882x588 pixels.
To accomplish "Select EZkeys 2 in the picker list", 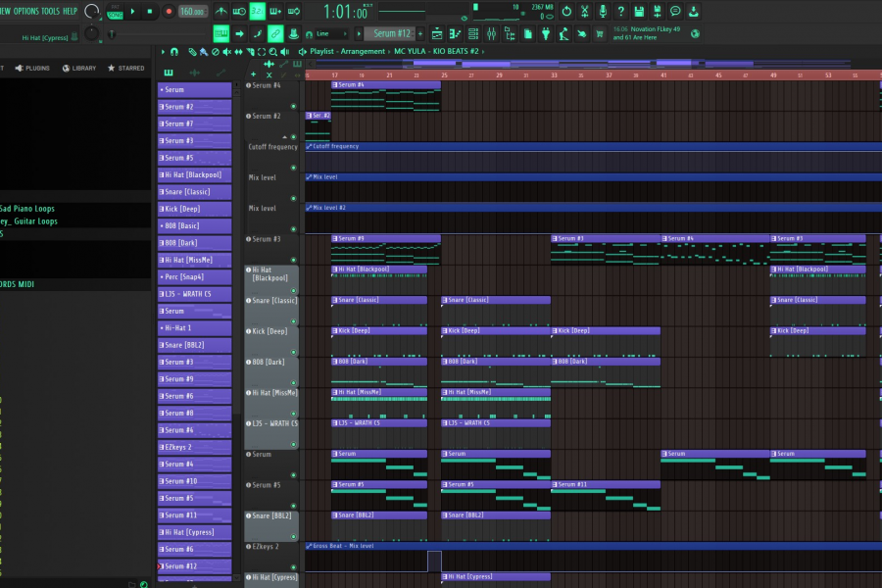I will [195, 447].
